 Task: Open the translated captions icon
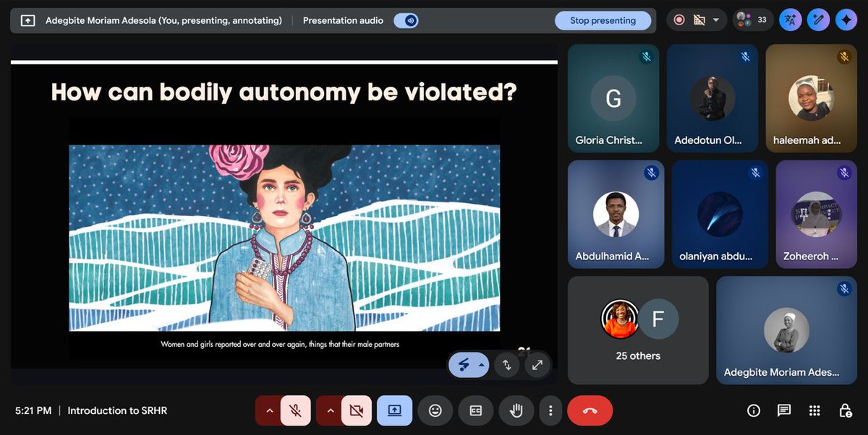click(790, 20)
